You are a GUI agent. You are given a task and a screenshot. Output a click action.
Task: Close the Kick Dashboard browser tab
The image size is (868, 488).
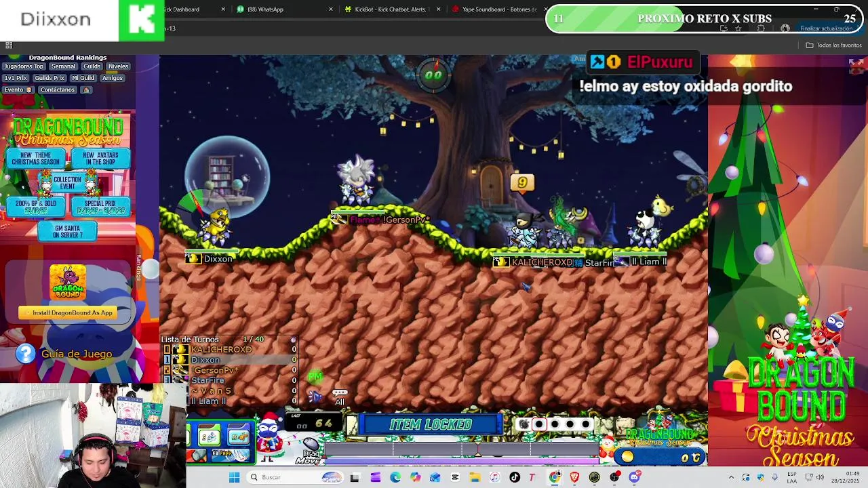point(224,9)
